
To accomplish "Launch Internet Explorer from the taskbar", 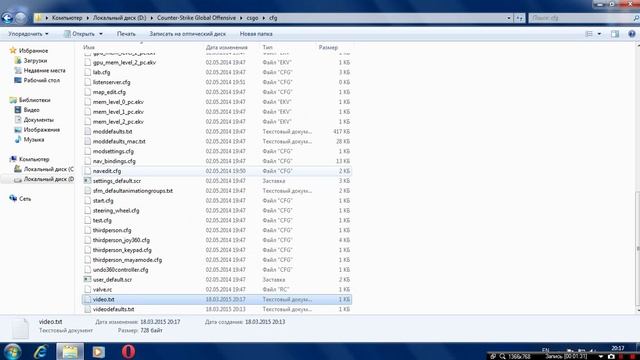I will (41, 351).
